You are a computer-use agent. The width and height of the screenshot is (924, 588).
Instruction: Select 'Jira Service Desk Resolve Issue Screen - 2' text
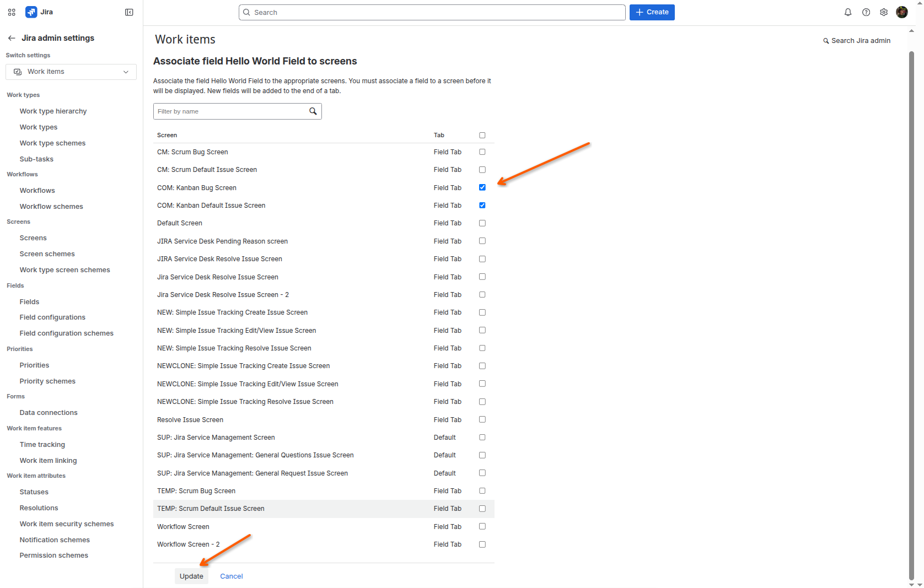223,295
